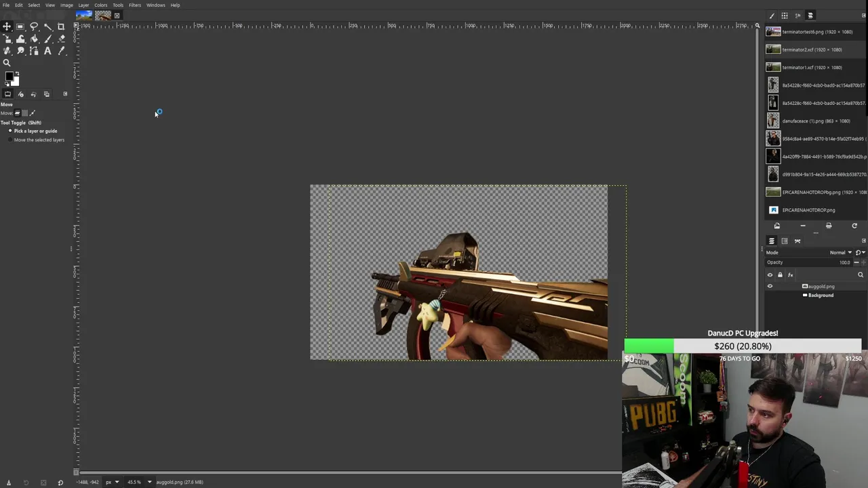Select the Fuzzy Select magic wand tool
868x488 pixels.
(x=47, y=26)
